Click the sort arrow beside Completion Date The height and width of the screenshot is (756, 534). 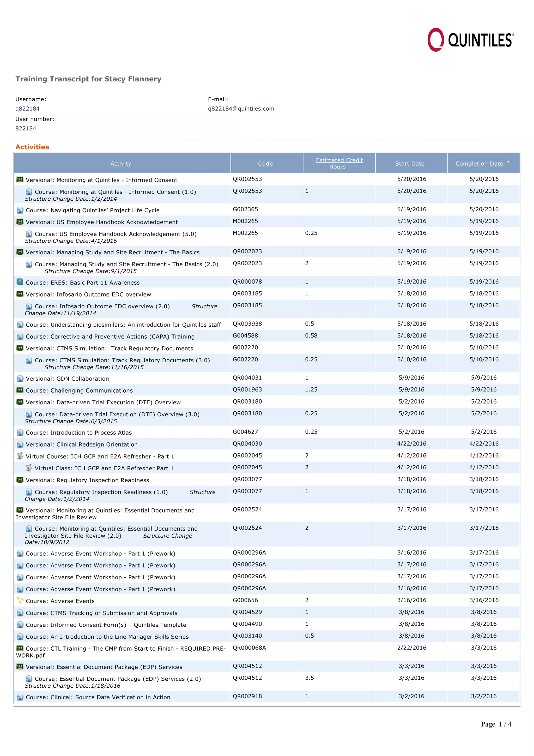(x=508, y=162)
